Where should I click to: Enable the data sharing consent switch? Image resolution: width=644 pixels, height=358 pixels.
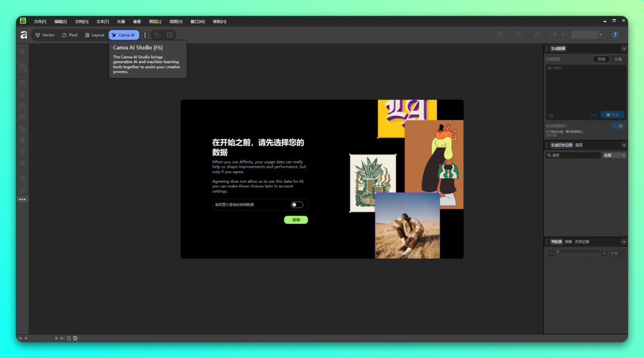[x=296, y=204]
